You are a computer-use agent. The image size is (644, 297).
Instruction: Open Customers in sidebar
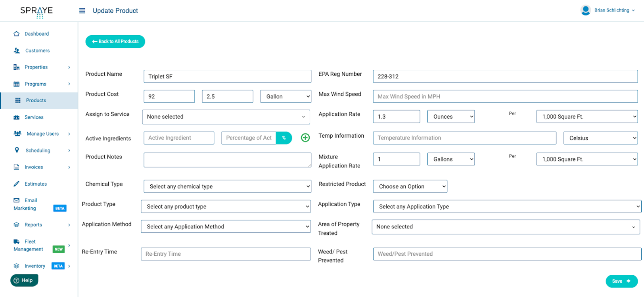click(37, 50)
